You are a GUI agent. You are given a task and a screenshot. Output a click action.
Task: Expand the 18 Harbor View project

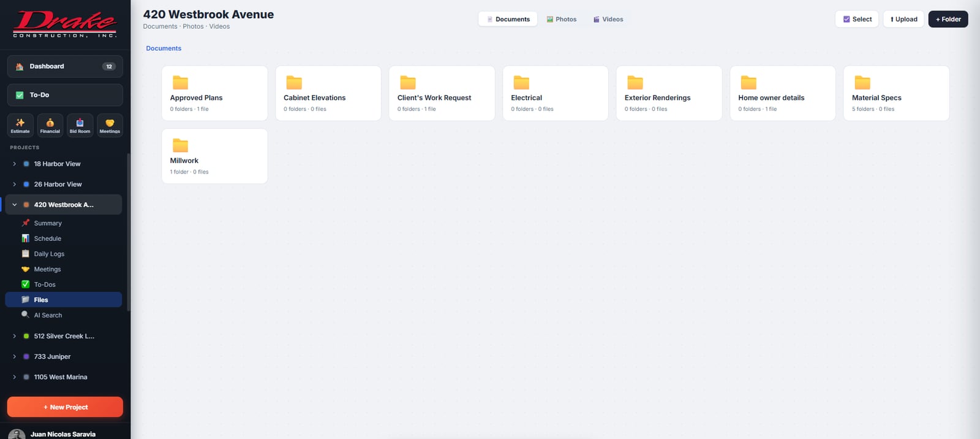point(14,164)
